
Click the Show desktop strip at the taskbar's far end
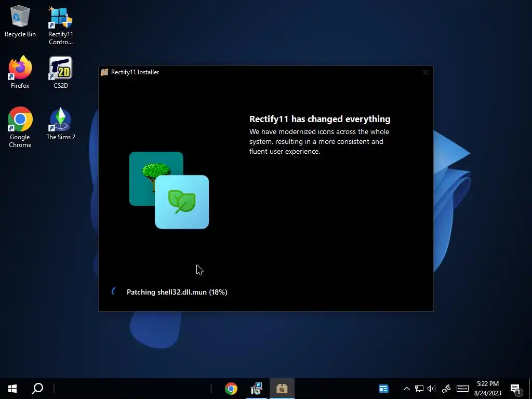point(530,389)
